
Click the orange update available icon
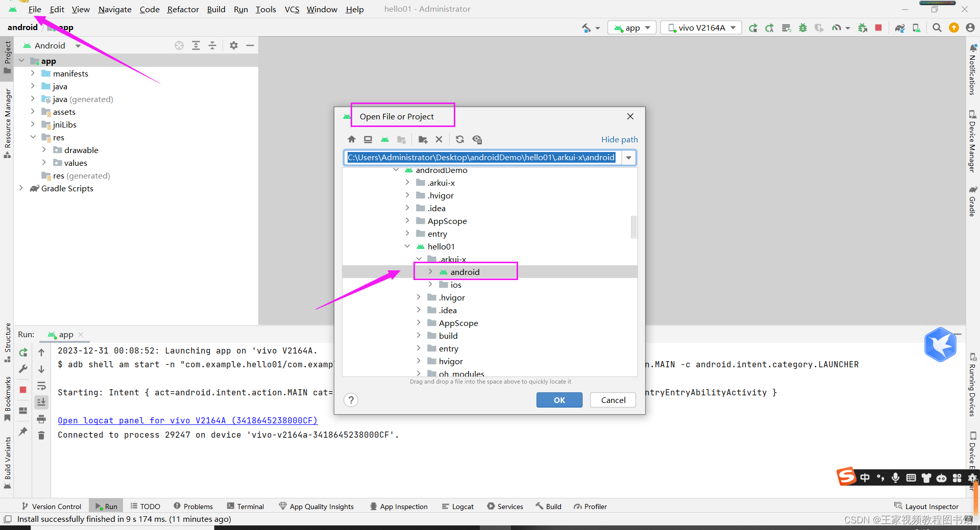point(953,28)
